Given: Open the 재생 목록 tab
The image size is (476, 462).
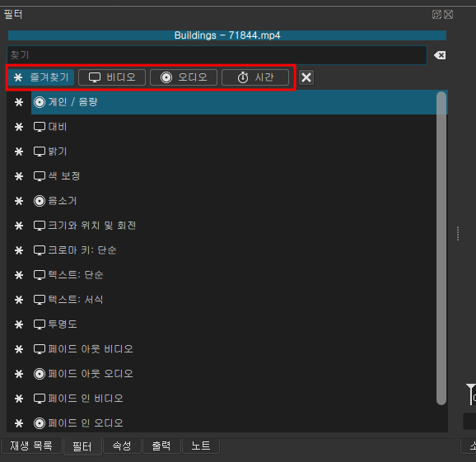Looking at the screenshot, I should 31,446.
